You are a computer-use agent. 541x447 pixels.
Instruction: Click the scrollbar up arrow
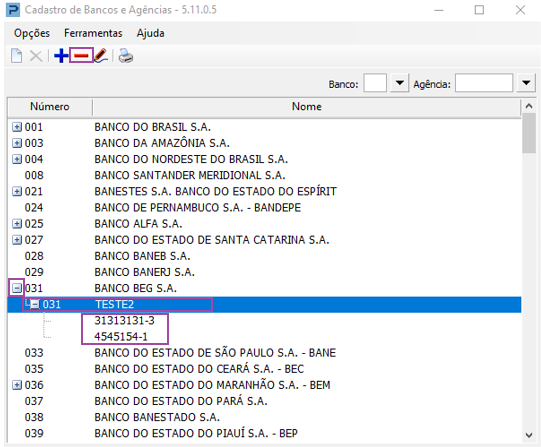(x=529, y=106)
